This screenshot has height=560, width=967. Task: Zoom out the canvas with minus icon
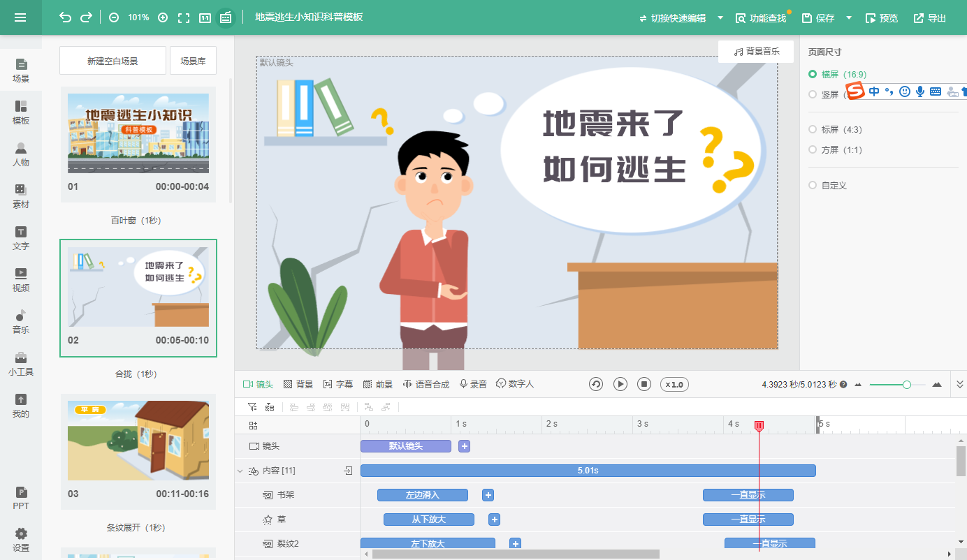point(114,17)
